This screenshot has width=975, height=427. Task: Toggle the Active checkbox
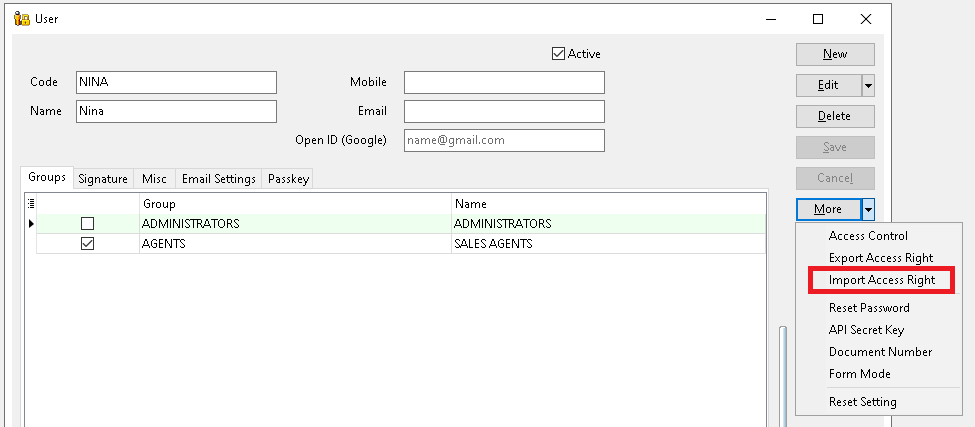[x=558, y=54]
